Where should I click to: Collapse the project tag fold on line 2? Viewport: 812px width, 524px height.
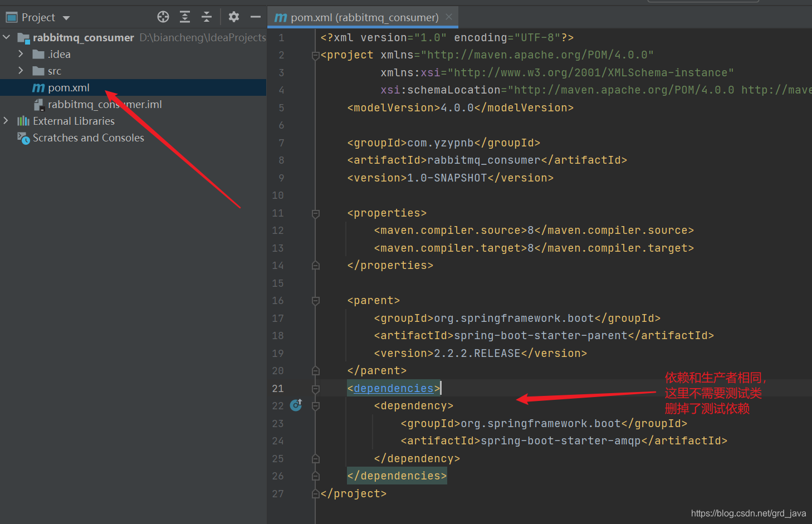click(x=316, y=55)
